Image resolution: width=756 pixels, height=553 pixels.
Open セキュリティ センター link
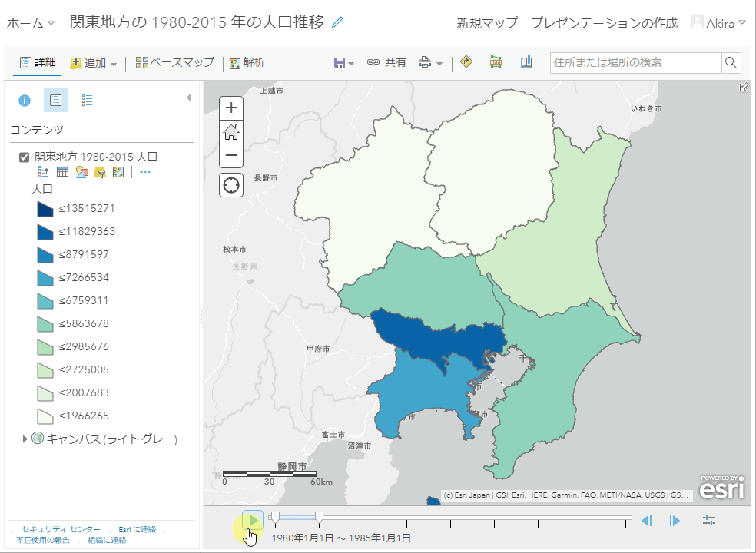(61, 529)
